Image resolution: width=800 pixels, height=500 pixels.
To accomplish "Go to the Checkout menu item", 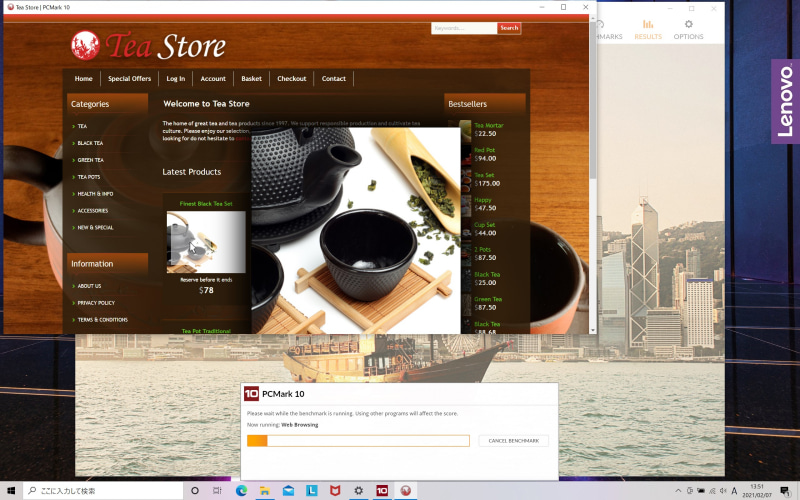I will click(292, 79).
